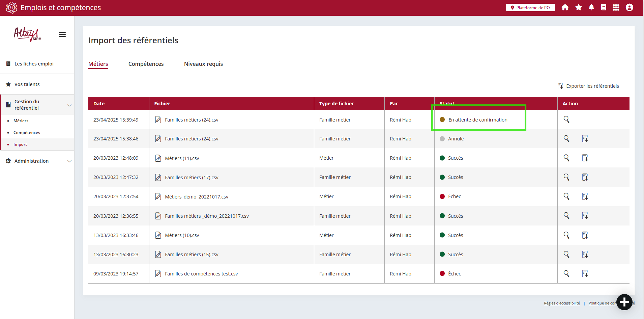Select Métiers under Gestion du référentiel
Screen dimensions: 644x319
tap(21, 121)
